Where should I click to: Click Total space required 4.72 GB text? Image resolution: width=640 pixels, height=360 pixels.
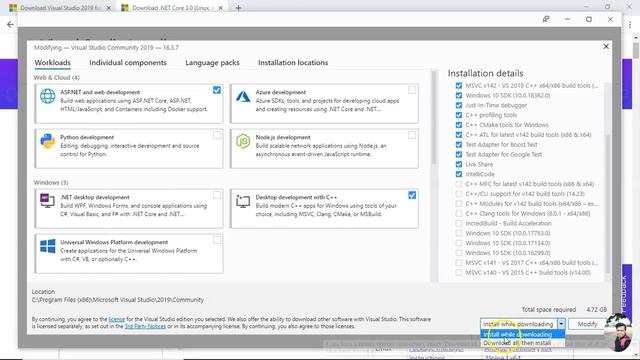coord(564,309)
